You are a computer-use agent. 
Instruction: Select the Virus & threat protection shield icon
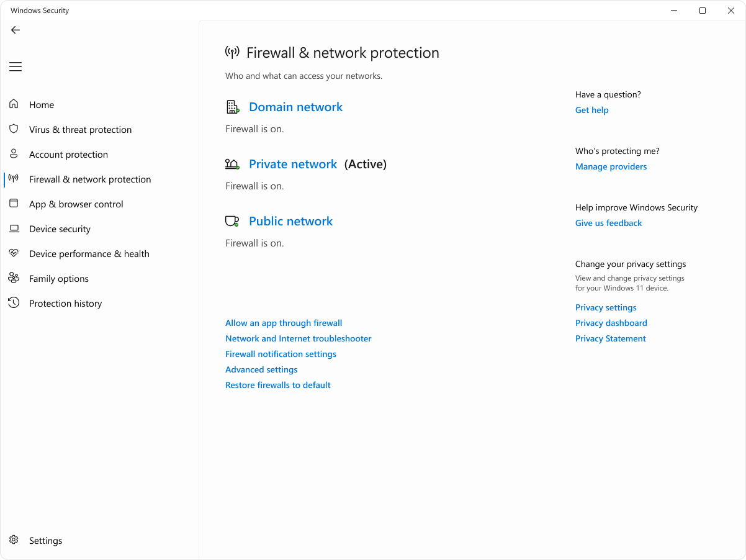point(14,129)
